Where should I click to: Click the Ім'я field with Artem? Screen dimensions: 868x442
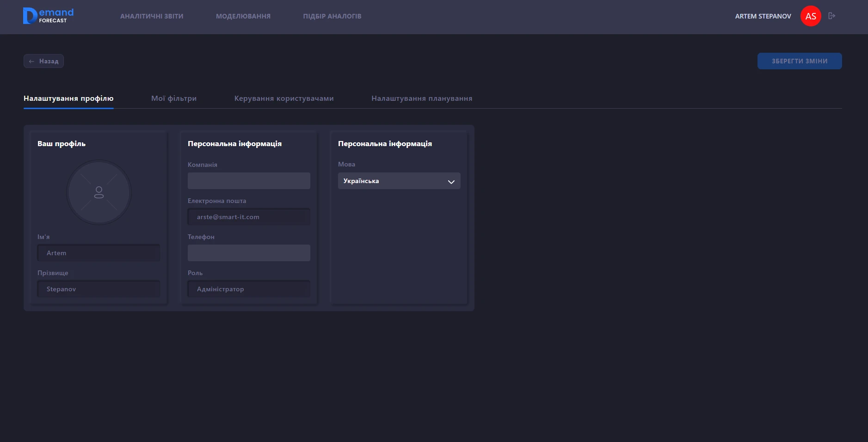(x=99, y=253)
